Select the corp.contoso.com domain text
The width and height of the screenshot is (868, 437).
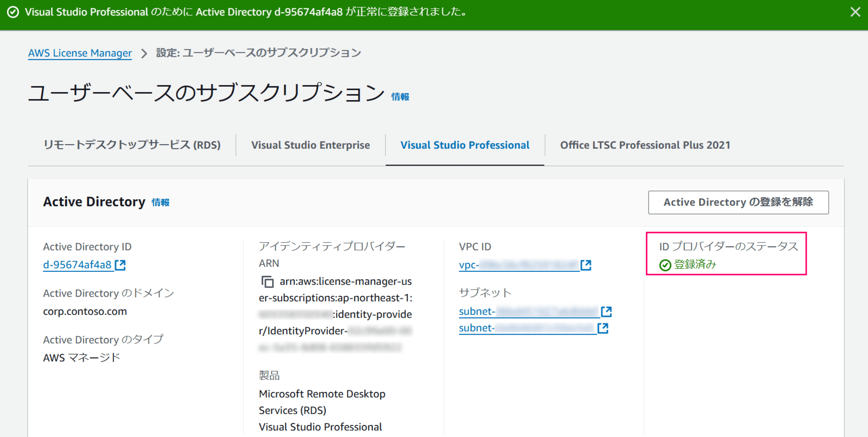click(x=85, y=311)
